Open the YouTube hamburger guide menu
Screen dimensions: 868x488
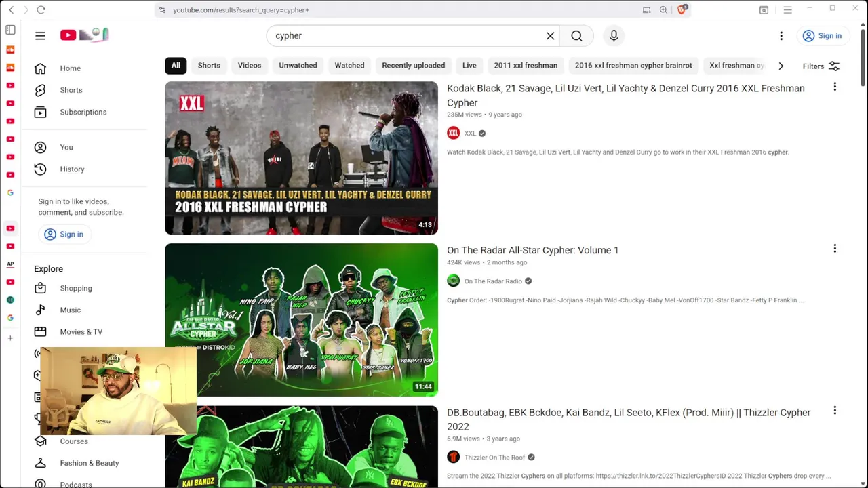[40, 35]
